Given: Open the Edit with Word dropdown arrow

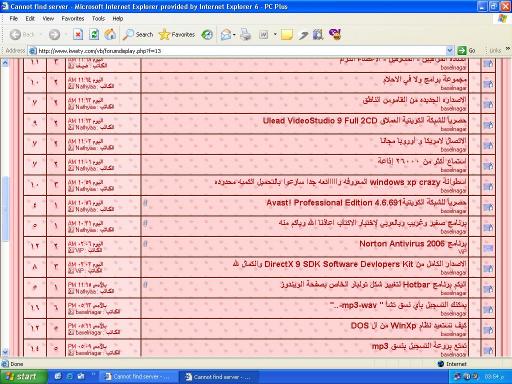Looking at the screenshot, I should [275, 34].
